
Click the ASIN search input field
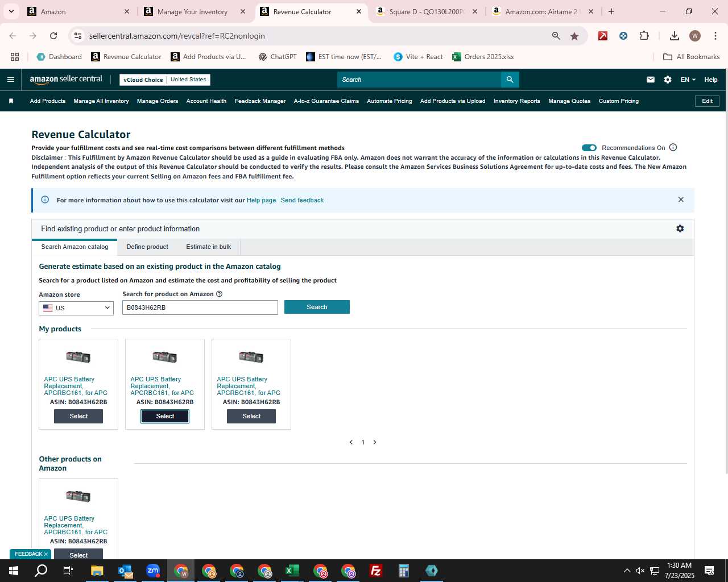click(x=200, y=307)
